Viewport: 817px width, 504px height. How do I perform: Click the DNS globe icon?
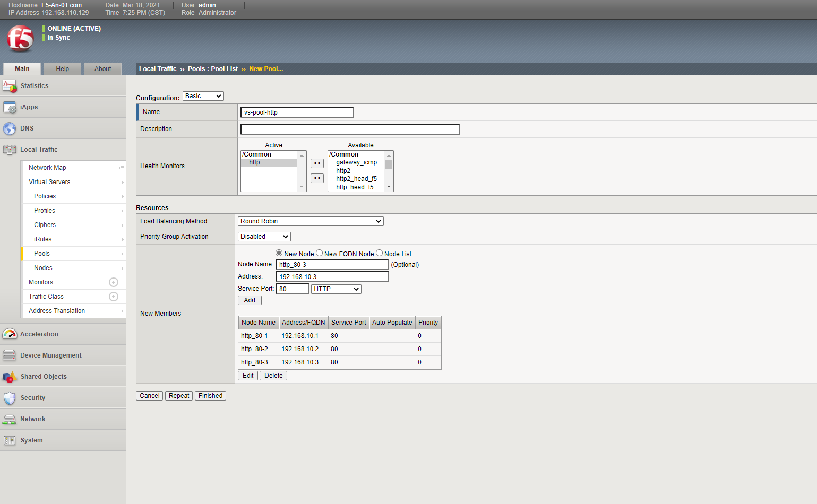pyautogui.click(x=10, y=128)
